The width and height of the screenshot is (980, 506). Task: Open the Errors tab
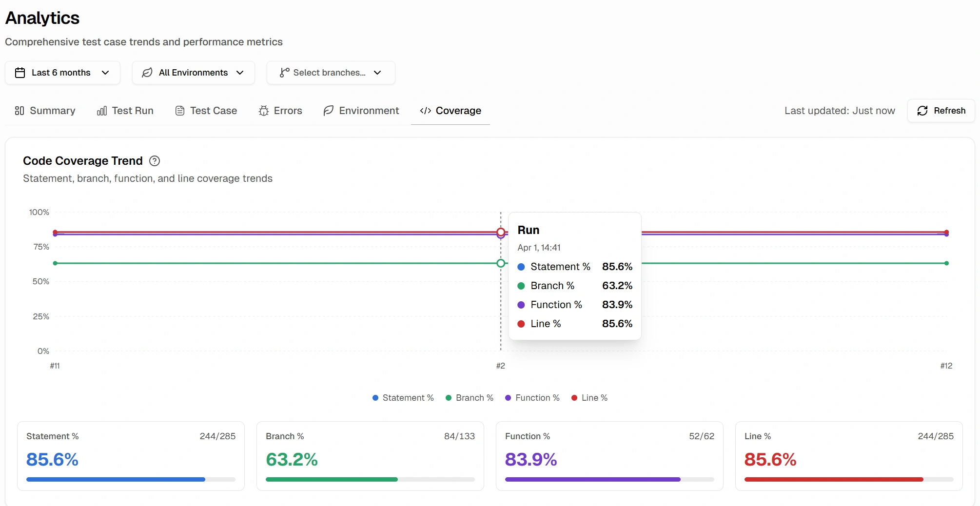click(x=280, y=111)
